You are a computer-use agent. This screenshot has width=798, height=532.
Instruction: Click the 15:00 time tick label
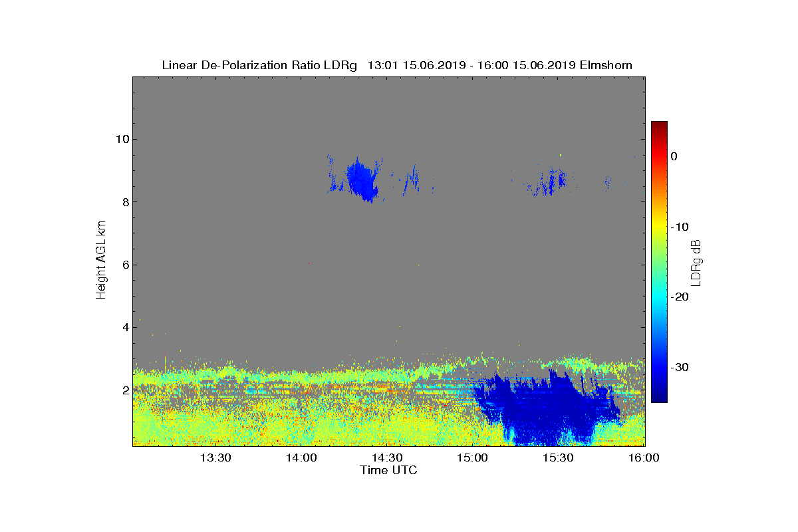pos(473,458)
